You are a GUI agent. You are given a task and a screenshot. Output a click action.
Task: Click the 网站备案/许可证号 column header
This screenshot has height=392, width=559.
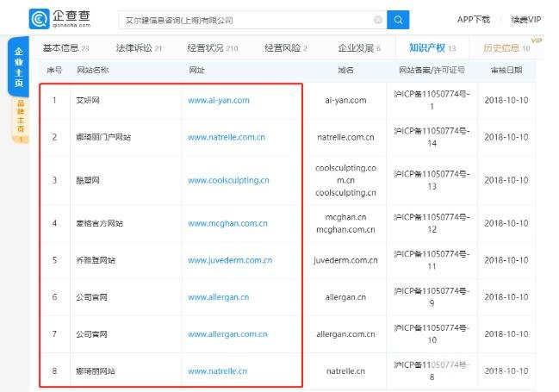[432, 70]
